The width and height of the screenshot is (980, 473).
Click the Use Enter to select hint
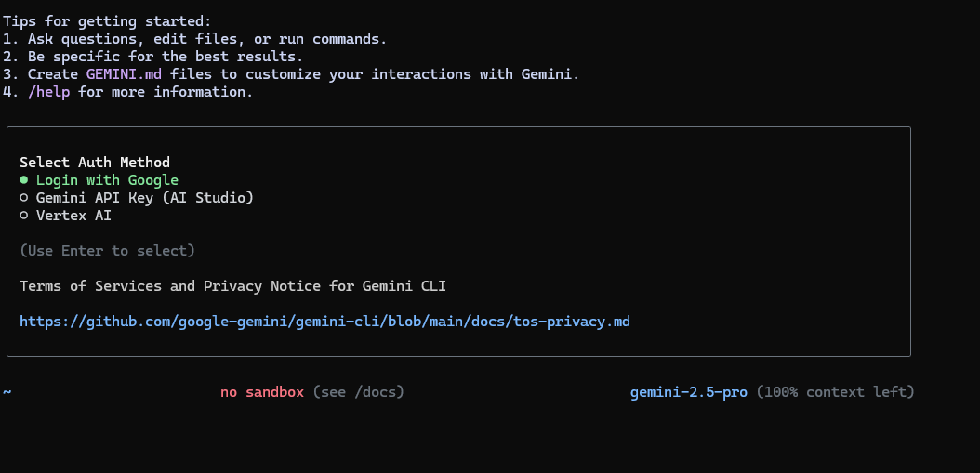click(x=107, y=251)
